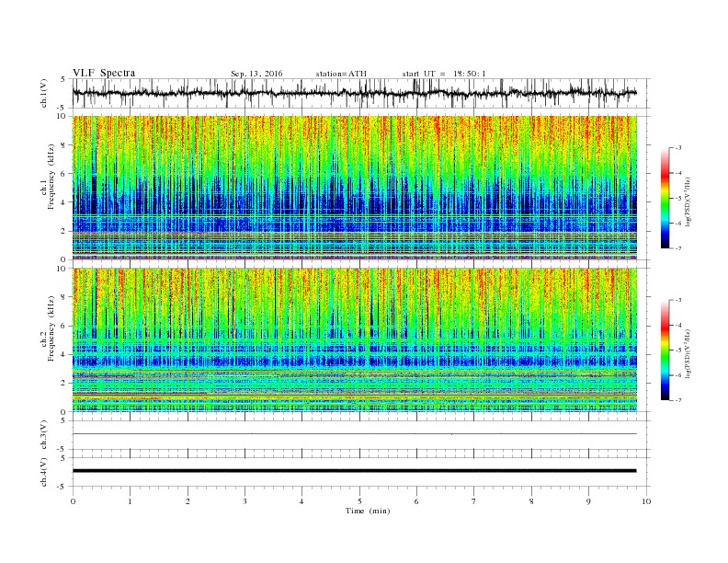Click the thick ch.4 voltage trace
Viewport: 728px width, 563px height.
(354, 471)
